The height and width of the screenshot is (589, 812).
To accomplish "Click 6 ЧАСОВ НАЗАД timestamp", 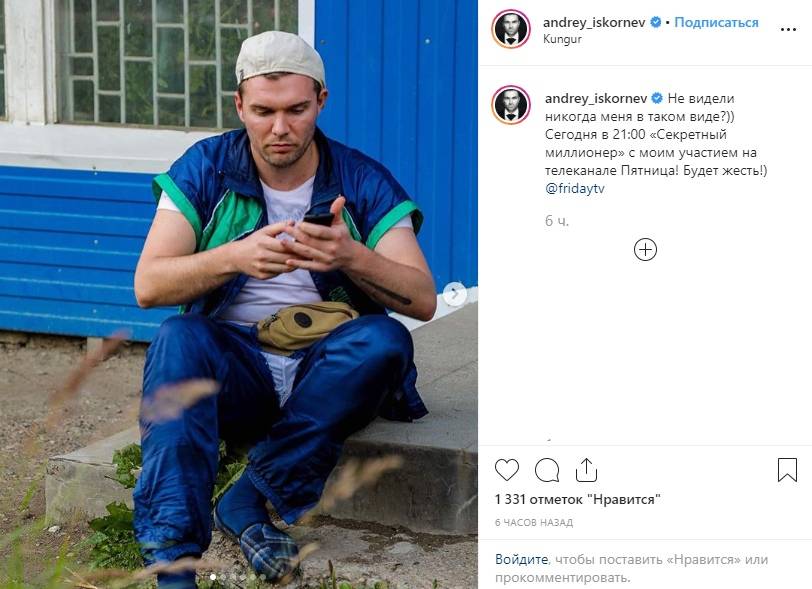I will [x=534, y=523].
